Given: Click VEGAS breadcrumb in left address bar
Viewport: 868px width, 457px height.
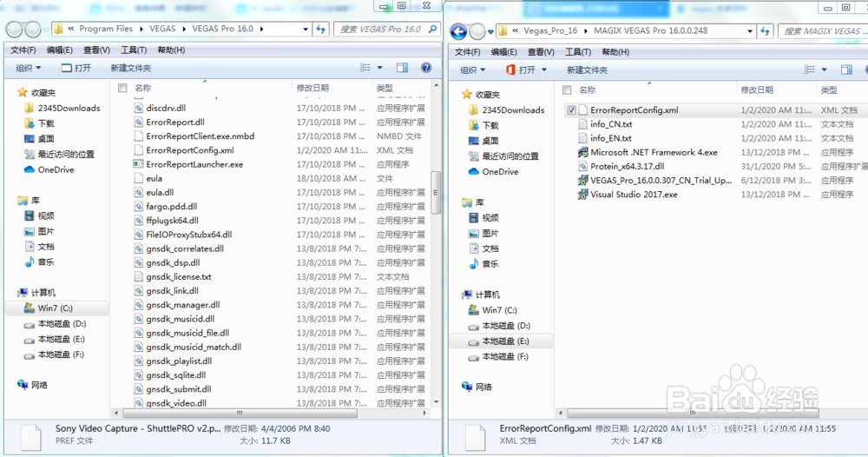Looking at the screenshot, I should click(x=163, y=29).
